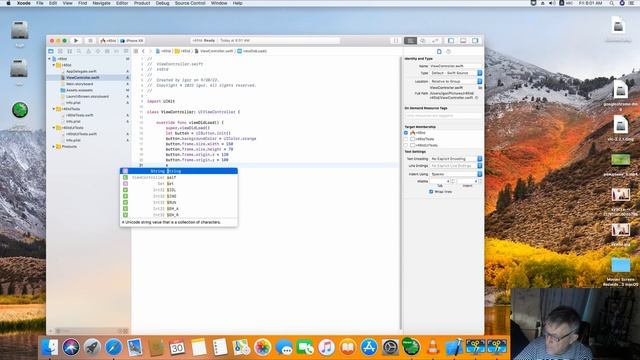640x360 pixels.
Task: Open the Breakpoint navigator tab
Action: point(117,51)
